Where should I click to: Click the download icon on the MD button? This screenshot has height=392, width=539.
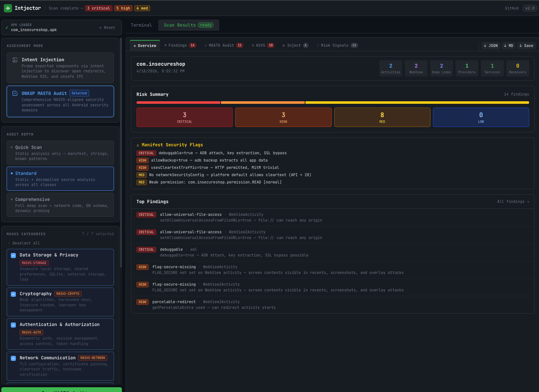click(505, 45)
